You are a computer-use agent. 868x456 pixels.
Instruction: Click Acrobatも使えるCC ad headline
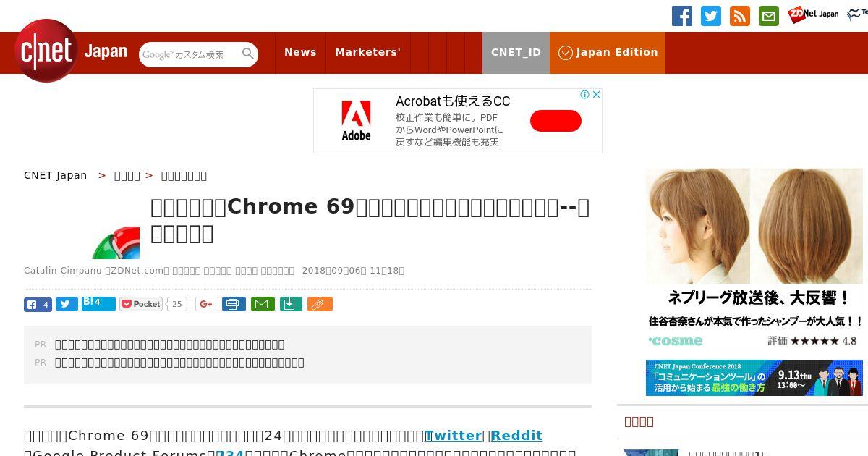pos(453,101)
